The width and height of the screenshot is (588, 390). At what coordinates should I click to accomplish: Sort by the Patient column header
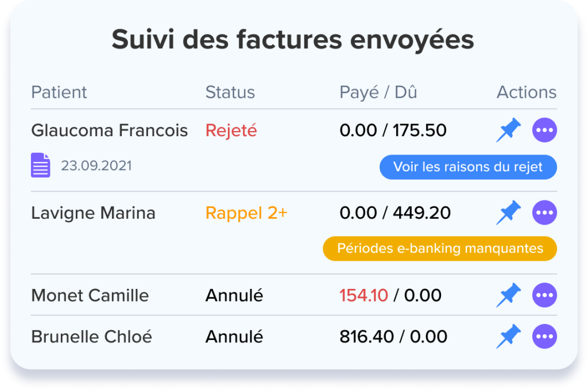click(59, 92)
